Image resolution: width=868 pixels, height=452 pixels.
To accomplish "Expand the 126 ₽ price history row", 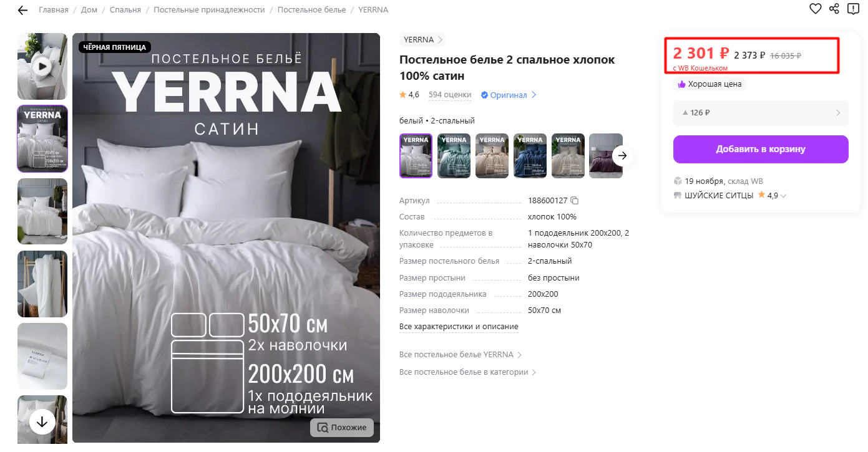I will click(x=761, y=113).
